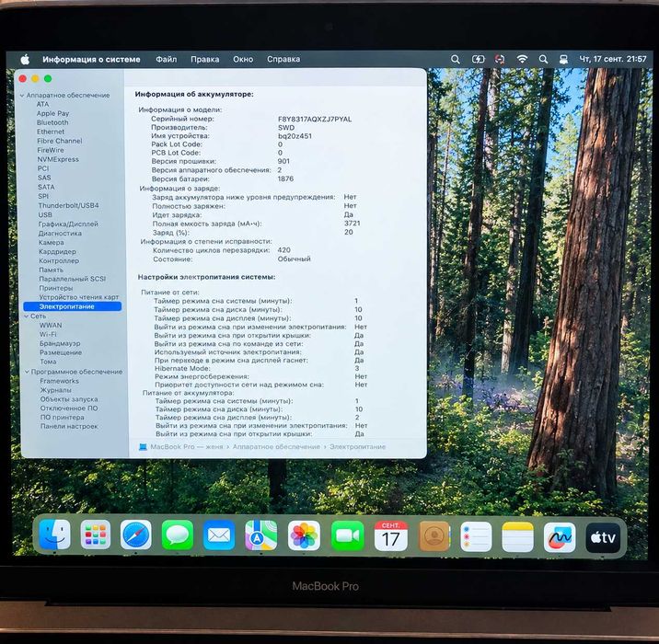Viewport: 659px width, 644px height.
Task: Select Графика/Дисплей in the sidebar
Action: [x=68, y=224]
